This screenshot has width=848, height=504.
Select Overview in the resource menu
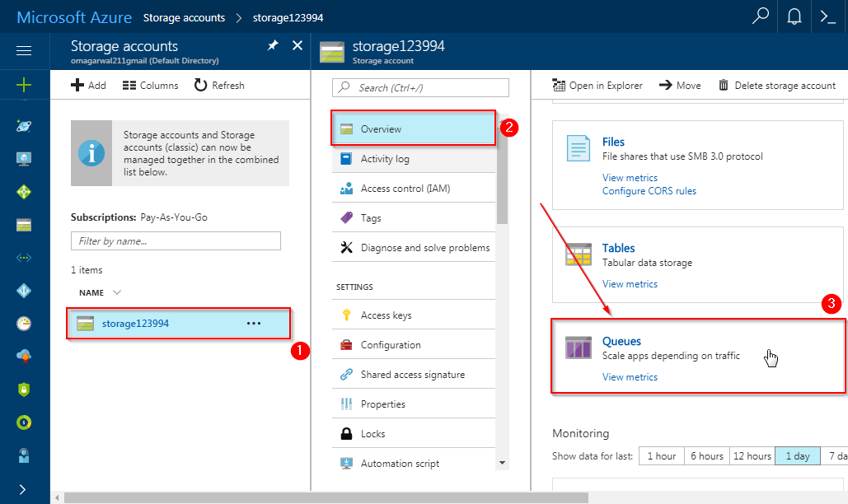413,129
